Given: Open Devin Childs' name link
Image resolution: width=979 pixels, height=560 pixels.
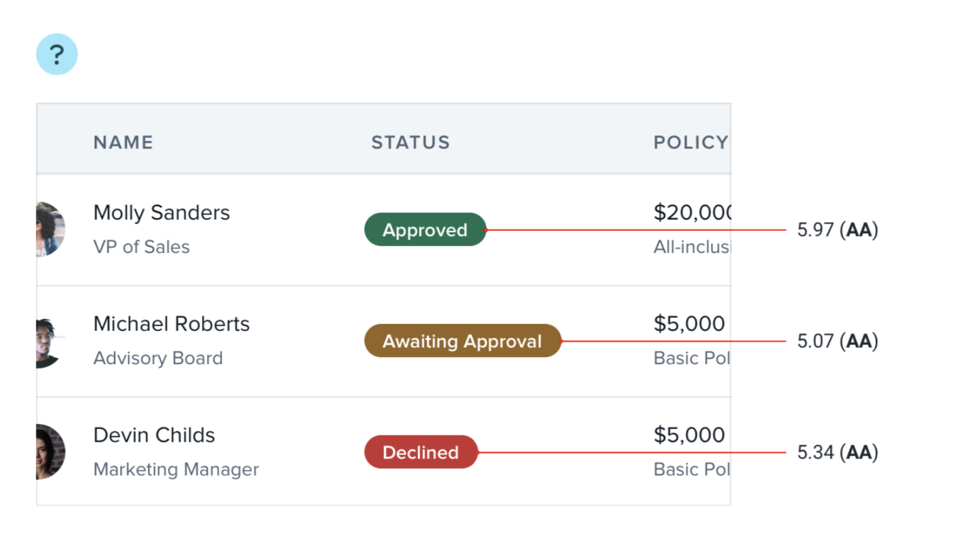Looking at the screenshot, I should pyautogui.click(x=154, y=435).
